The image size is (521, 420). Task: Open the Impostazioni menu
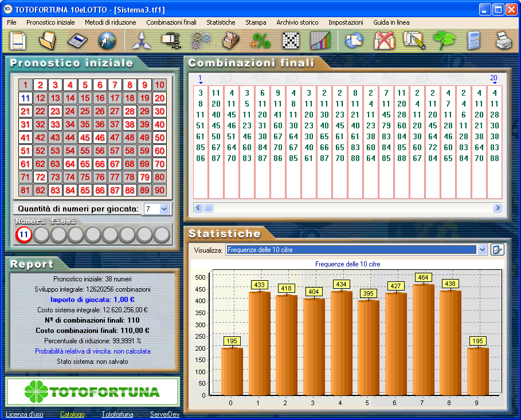(346, 22)
